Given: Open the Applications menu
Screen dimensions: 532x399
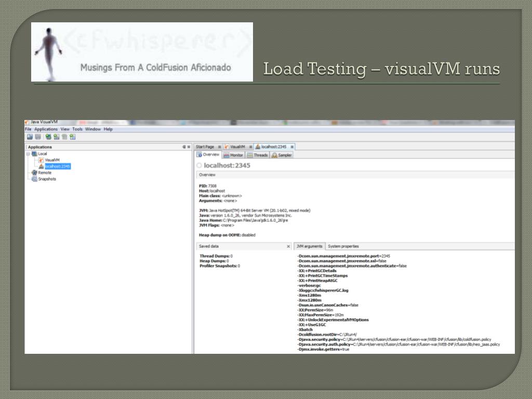Looking at the screenshot, I should coord(46,129).
